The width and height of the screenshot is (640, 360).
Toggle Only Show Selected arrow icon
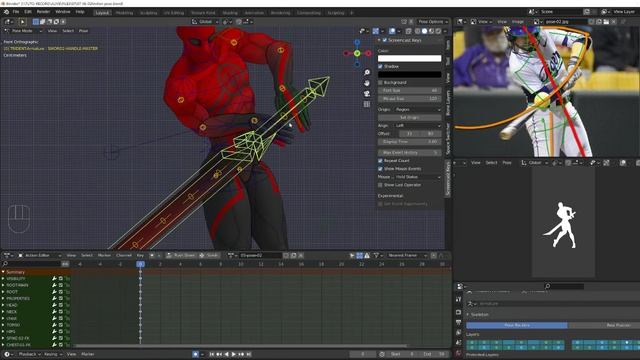(x=352, y=256)
